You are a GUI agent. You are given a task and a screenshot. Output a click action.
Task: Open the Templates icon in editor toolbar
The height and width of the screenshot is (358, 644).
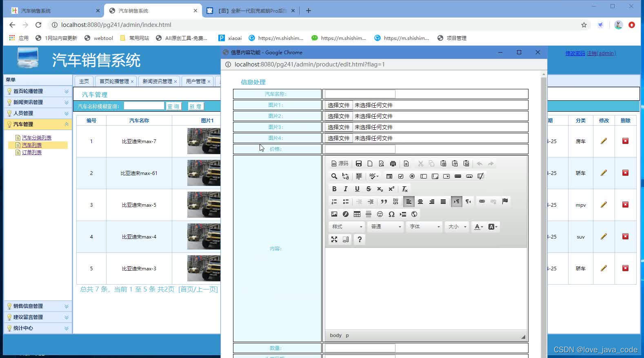[x=406, y=164]
